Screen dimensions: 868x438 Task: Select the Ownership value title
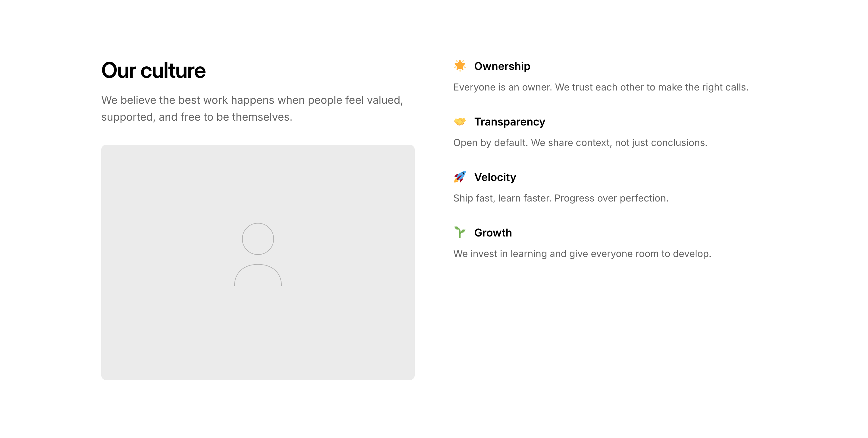click(x=502, y=66)
